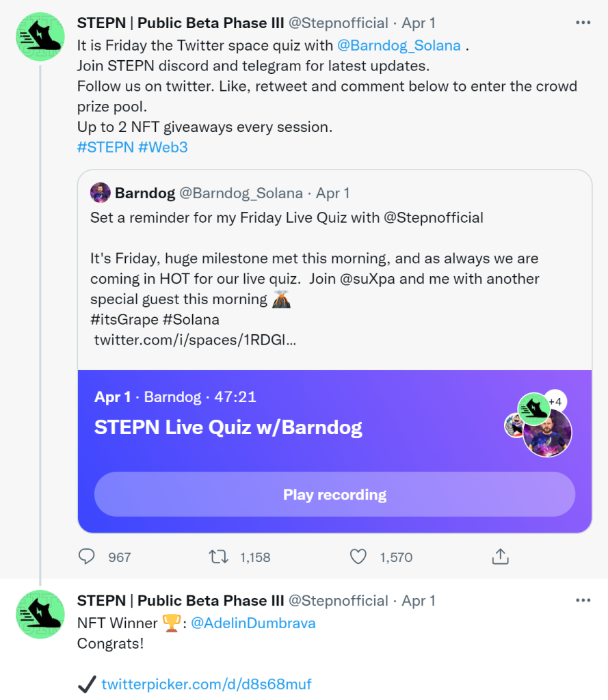The height and width of the screenshot is (700, 608).
Task: Click the Apr 1 timestamp of the first tweet
Action: 419,23
